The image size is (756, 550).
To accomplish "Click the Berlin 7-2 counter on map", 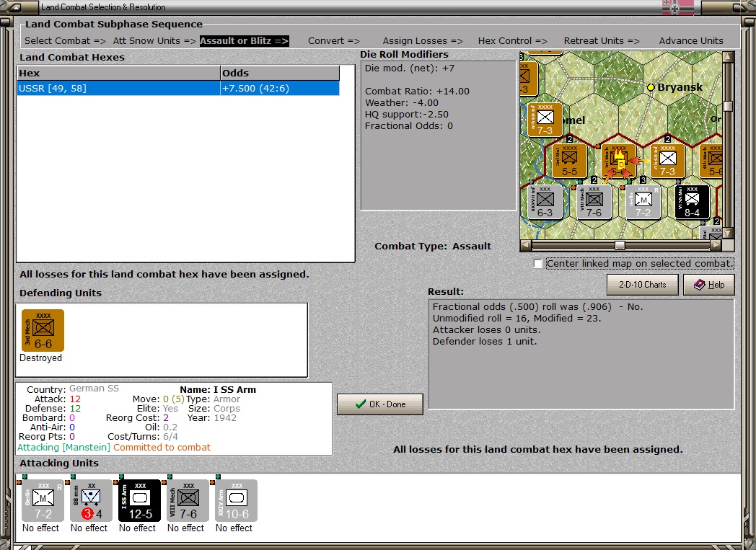I will click(x=643, y=203).
